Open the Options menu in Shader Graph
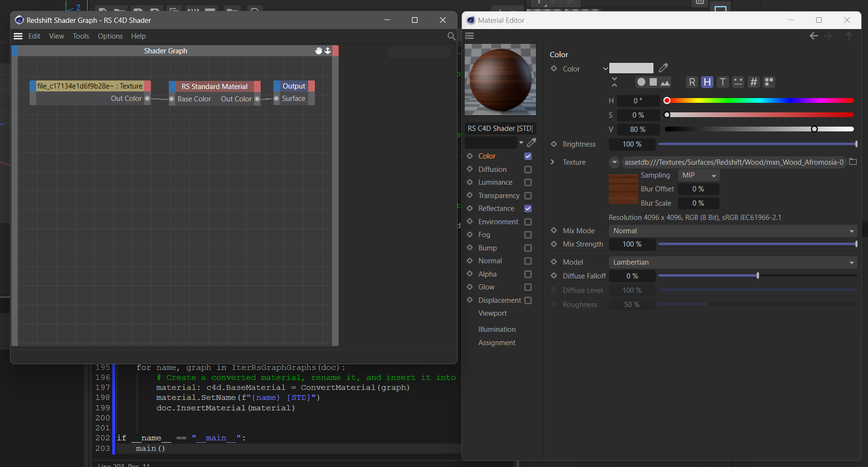Screen dimensions: 868x467 110,36
